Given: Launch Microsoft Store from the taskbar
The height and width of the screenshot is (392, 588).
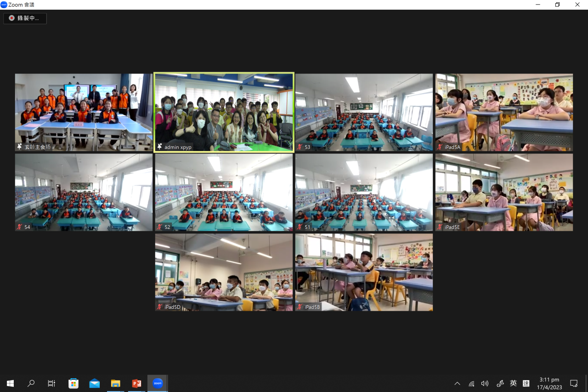Looking at the screenshot, I should [73, 383].
